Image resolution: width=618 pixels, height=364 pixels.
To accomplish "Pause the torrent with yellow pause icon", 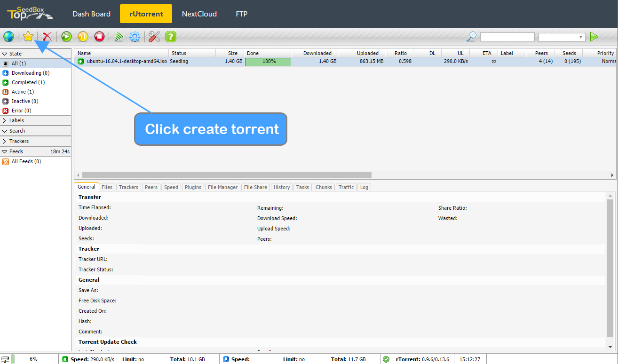I will 83,37.
